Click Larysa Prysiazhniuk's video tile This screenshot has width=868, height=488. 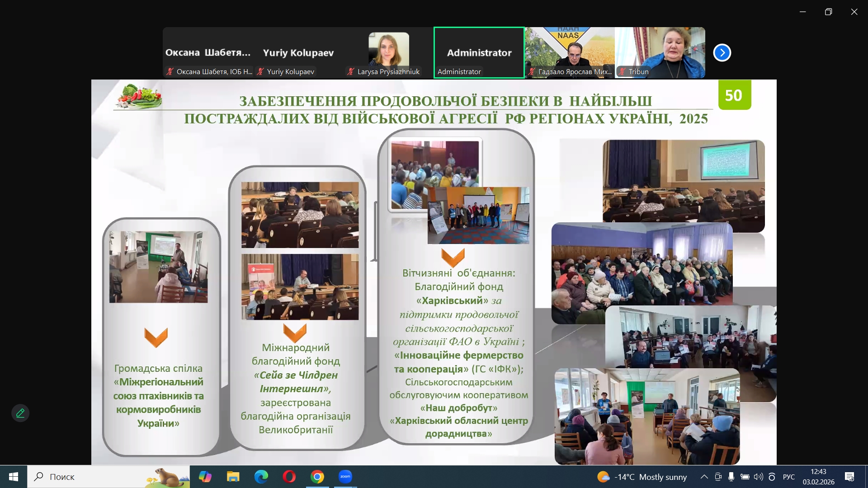coord(389,53)
